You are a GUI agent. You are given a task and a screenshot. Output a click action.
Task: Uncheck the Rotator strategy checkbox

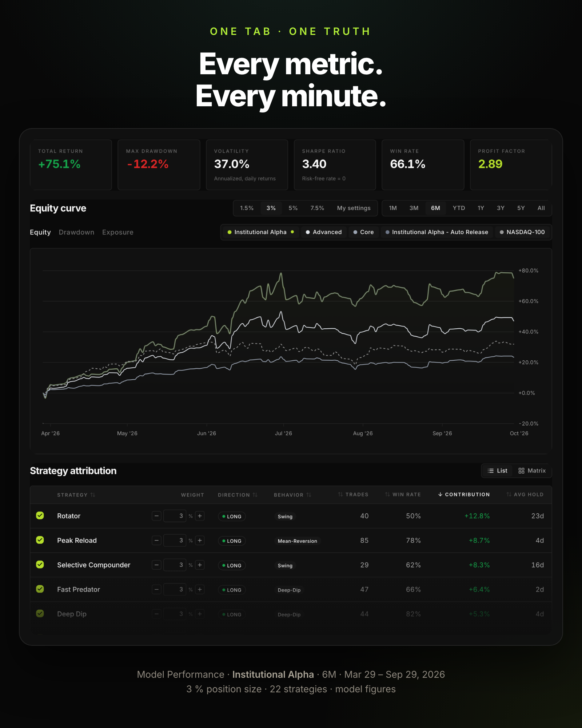(40, 515)
